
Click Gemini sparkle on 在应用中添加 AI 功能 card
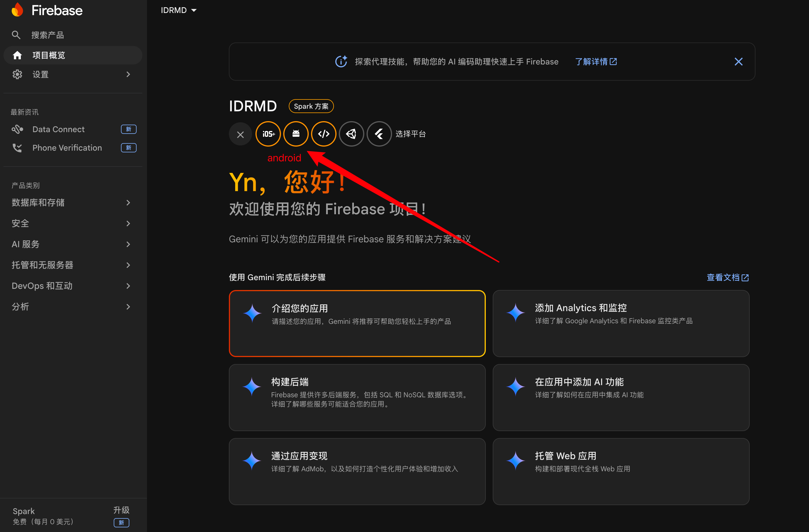(x=516, y=387)
